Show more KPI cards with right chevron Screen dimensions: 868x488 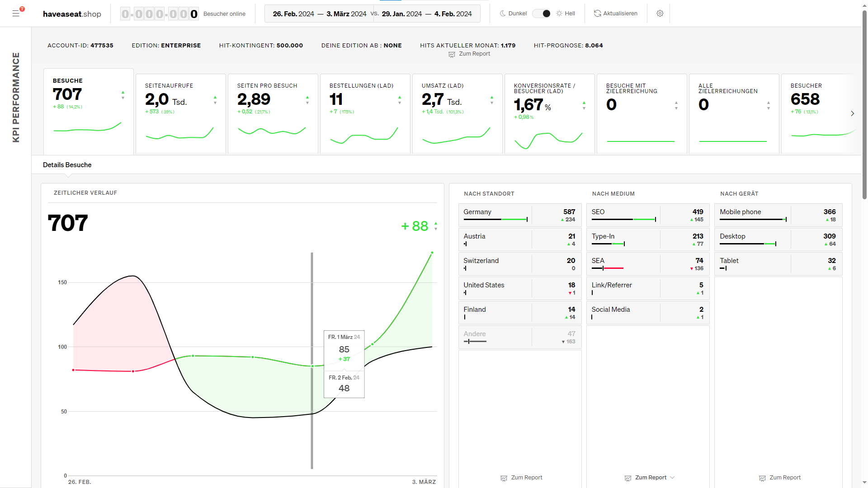point(852,113)
